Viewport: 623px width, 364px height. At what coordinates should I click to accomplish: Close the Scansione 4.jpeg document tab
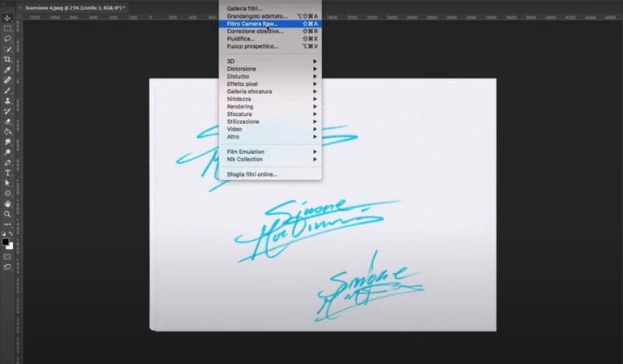(20, 7)
